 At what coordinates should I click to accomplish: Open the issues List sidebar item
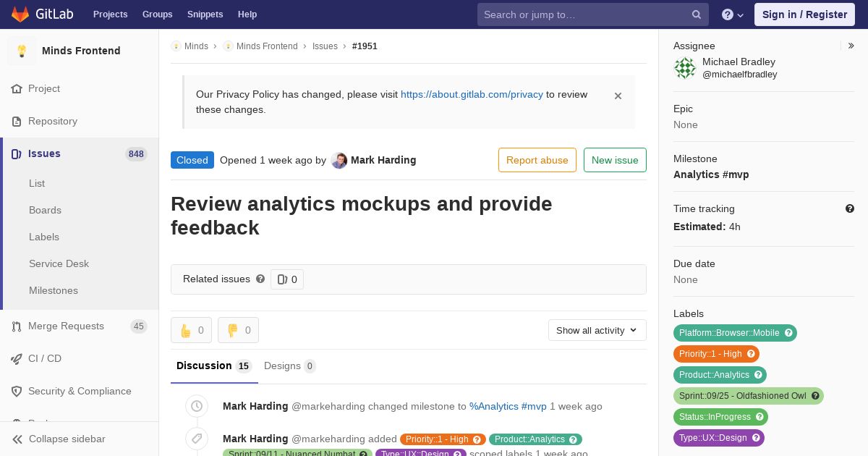[x=37, y=183]
